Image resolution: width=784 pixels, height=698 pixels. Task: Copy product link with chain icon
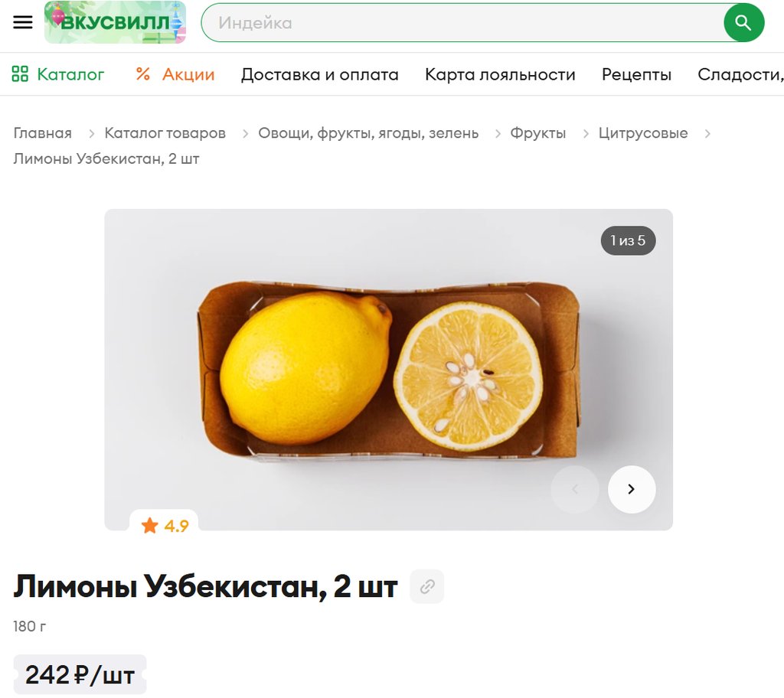pos(427,586)
